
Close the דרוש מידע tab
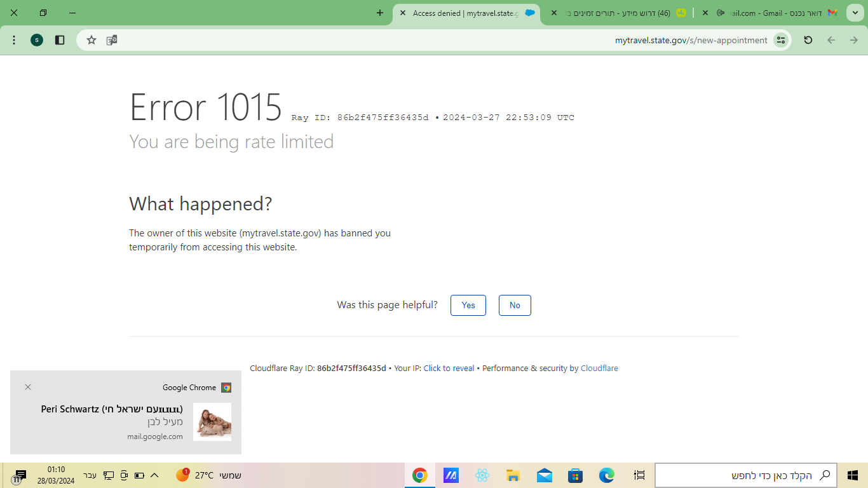point(553,13)
